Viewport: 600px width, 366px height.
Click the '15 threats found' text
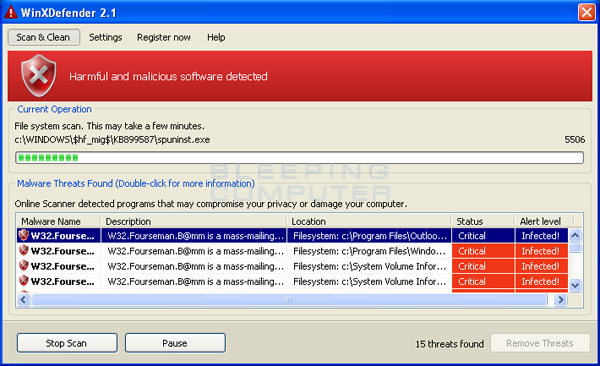[x=450, y=344]
